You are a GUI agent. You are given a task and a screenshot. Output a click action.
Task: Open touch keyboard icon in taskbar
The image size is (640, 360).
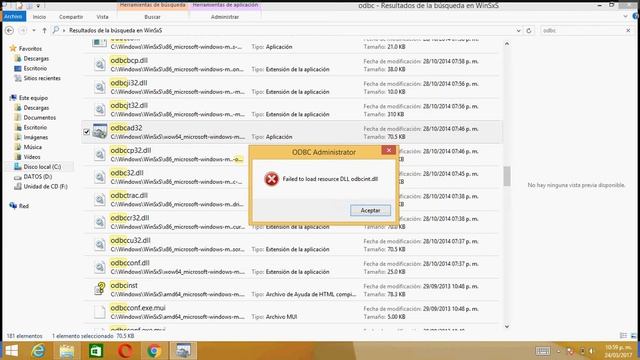tap(542, 351)
